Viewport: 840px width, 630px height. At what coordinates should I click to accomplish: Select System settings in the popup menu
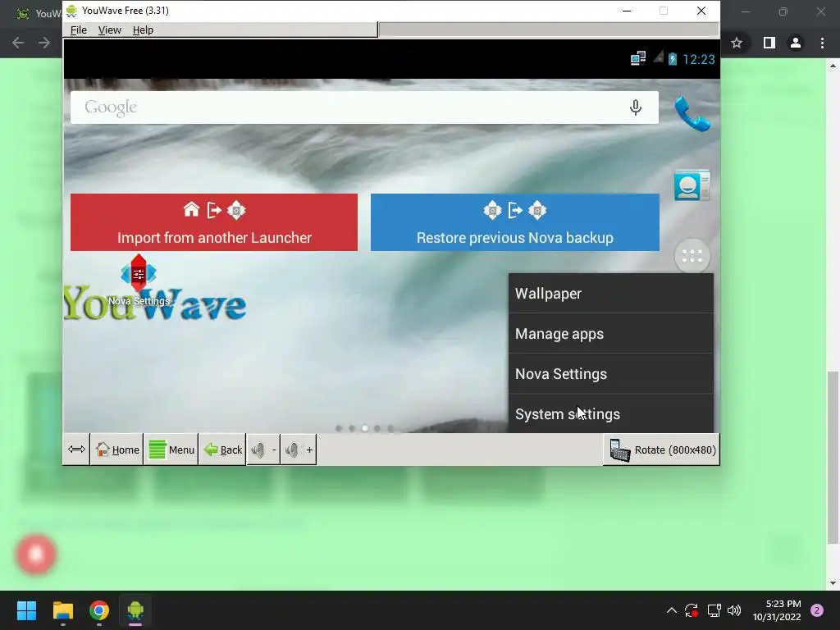coord(610,413)
